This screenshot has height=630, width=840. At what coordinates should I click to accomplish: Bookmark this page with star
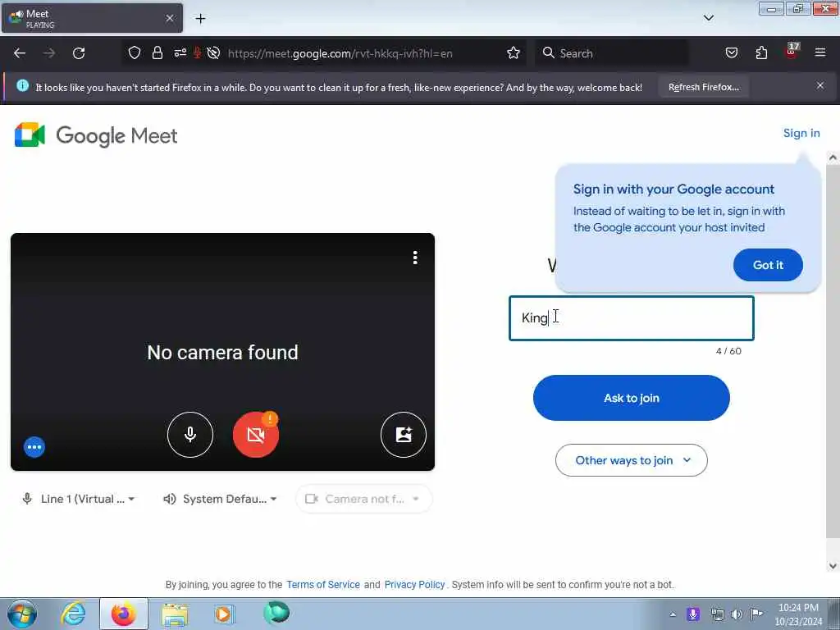[x=514, y=53]
